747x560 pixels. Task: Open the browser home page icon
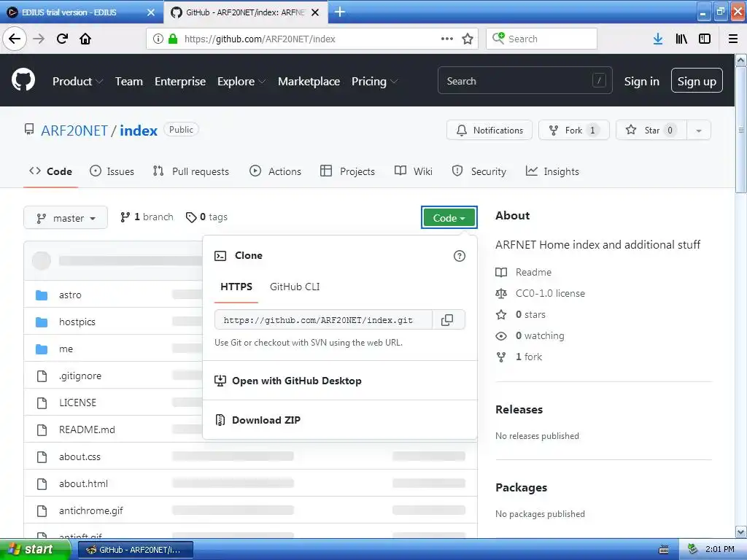pyautogui.click(x=85, y=39)
